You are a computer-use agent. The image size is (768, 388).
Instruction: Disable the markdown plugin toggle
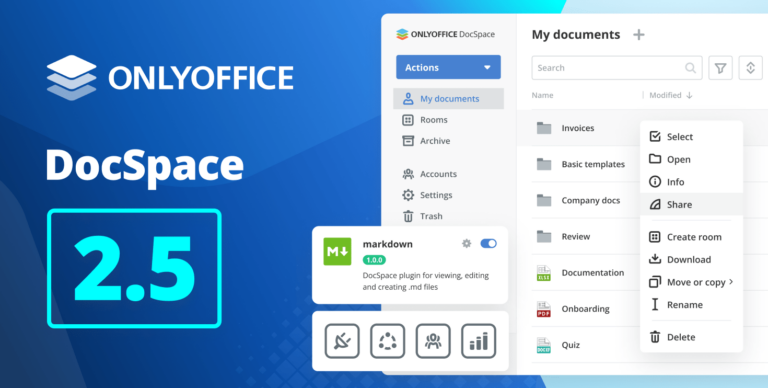click(488, 243)
